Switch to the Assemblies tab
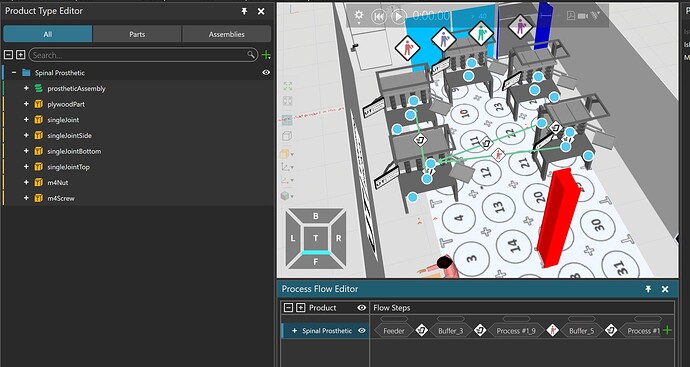Image resolution: width=690 pixels, height=367 pixels. pyautogui.click(x=227, y=34)
